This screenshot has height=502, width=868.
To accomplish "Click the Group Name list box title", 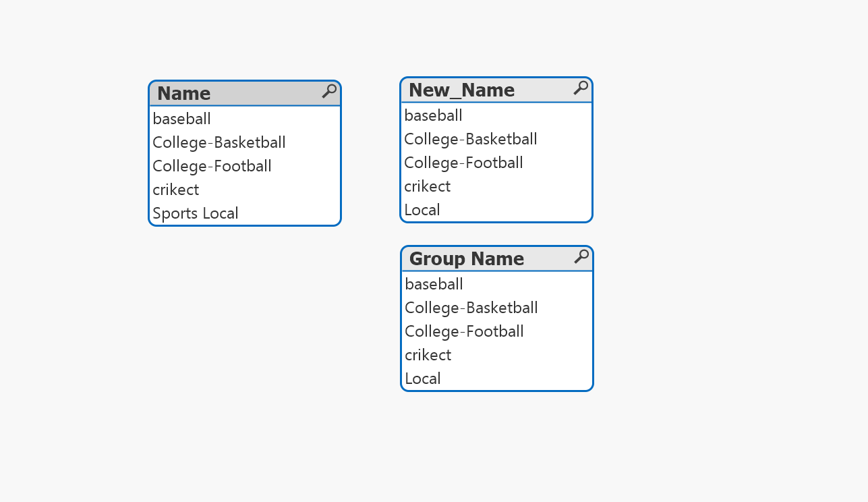I will [x=467, y=258].
